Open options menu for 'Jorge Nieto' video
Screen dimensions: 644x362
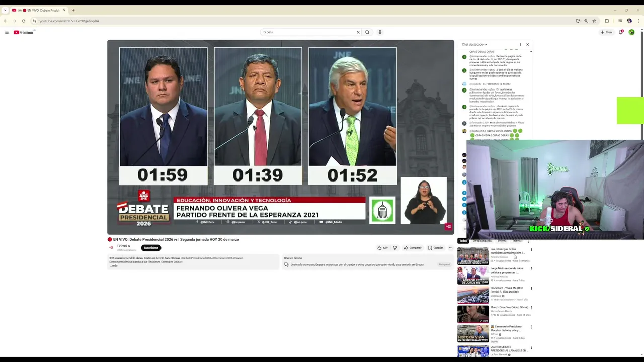tap(531, 269)
